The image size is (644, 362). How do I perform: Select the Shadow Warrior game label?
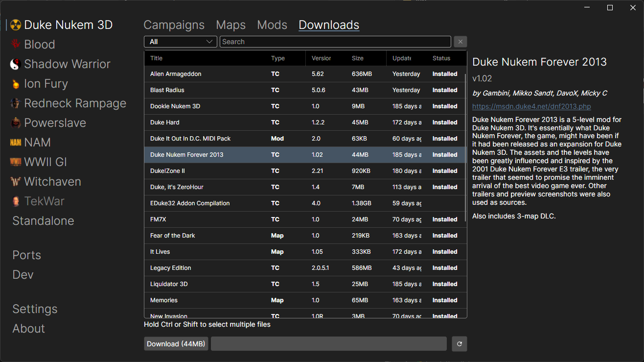[x=67, y=64]
